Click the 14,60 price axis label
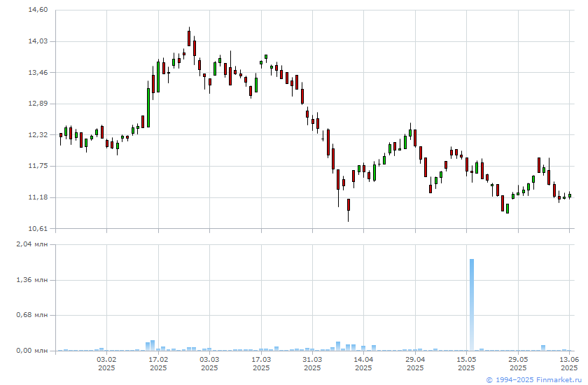The width and height of the screenshot is (588, 385). point(38,9)
